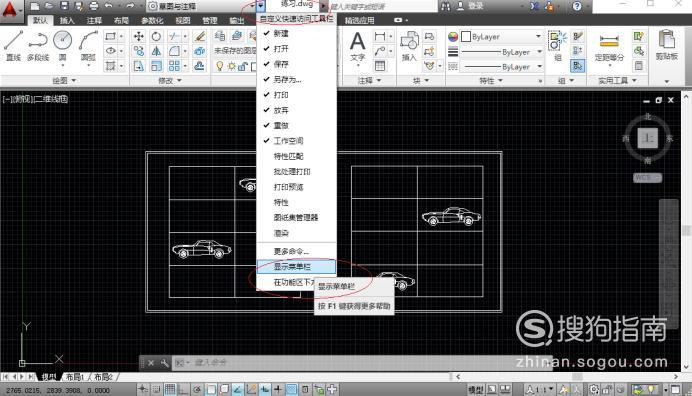Screen dimensions: 692x396
Task: Expand the 块 (Block) panel
Action: coord(421,80)
